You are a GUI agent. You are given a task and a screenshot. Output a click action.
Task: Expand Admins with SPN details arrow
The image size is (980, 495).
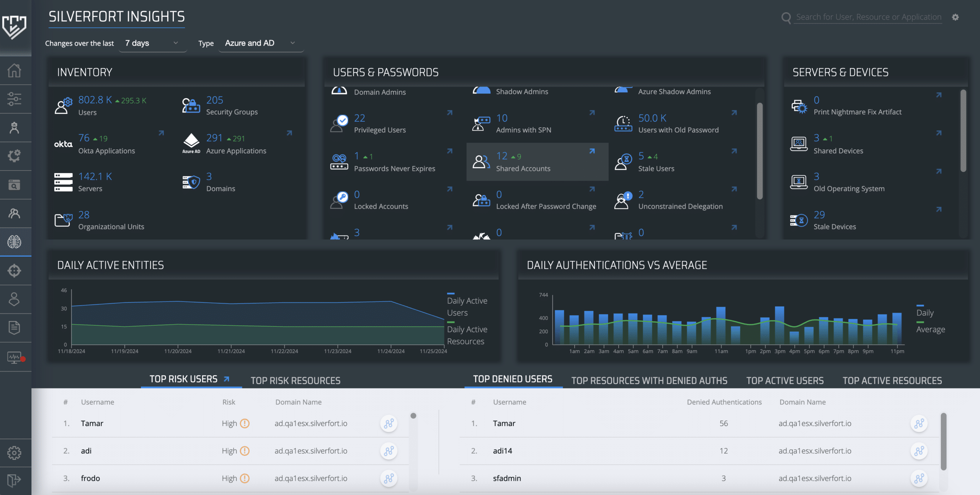click(592, 113)
